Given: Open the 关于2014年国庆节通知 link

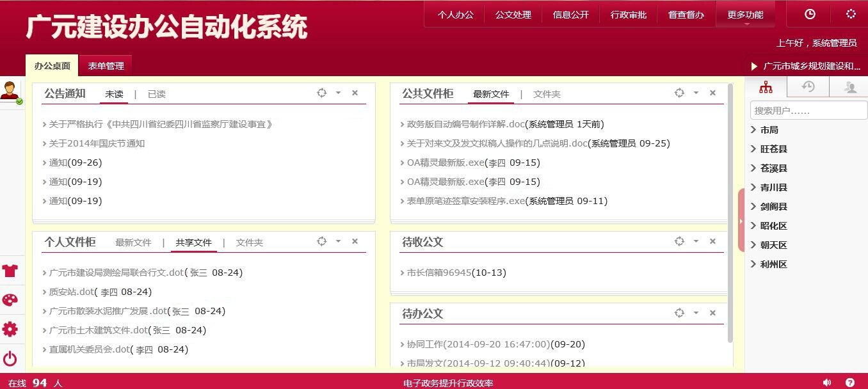Looking at the screenshot, I should pyautogui.click(x=97, y=143).
